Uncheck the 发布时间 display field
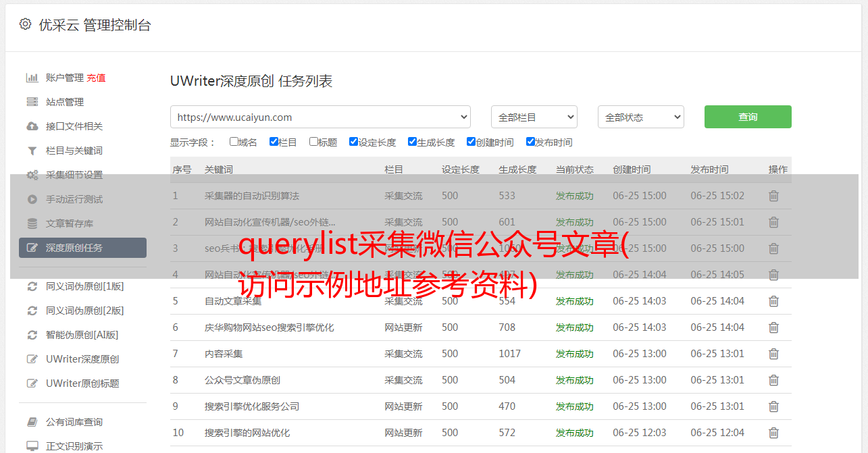868x453 pixels. point(530,142)
